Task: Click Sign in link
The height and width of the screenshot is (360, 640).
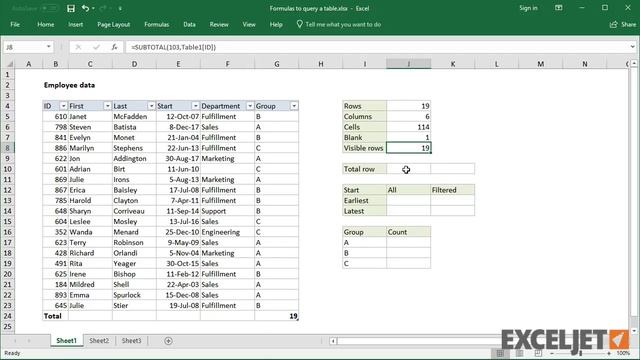Action: coord(528,8)
